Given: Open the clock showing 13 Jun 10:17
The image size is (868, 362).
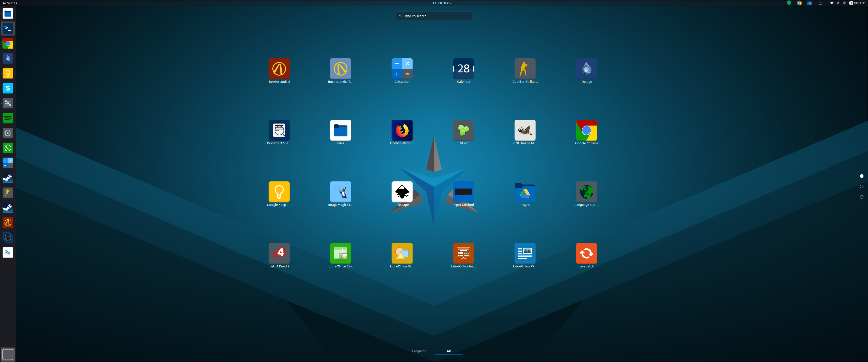Looking at the screenshot, I should pos(442,3).
